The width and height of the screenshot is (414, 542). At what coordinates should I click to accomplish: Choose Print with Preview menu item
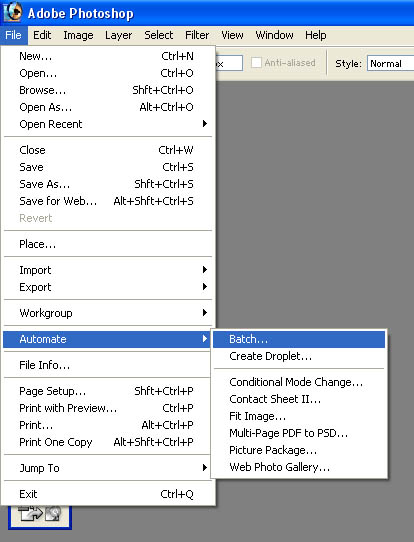click(108, 408)
